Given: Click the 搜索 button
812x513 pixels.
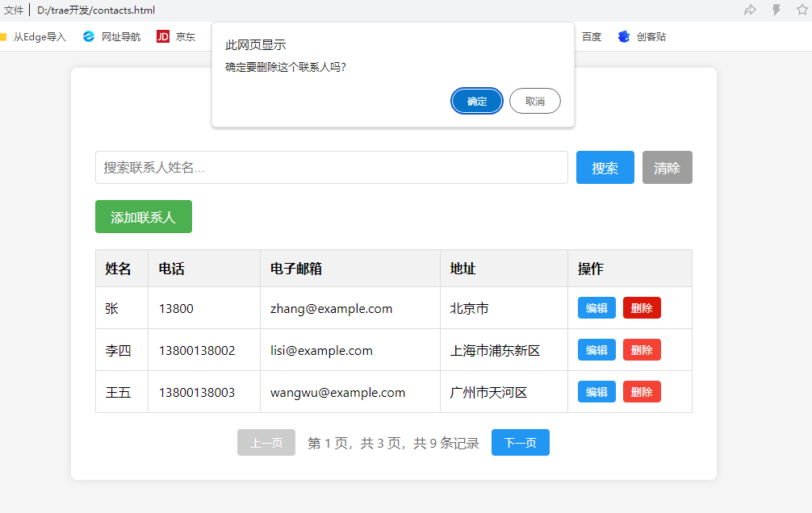Looking at the screenshot, I should (605, 167).
